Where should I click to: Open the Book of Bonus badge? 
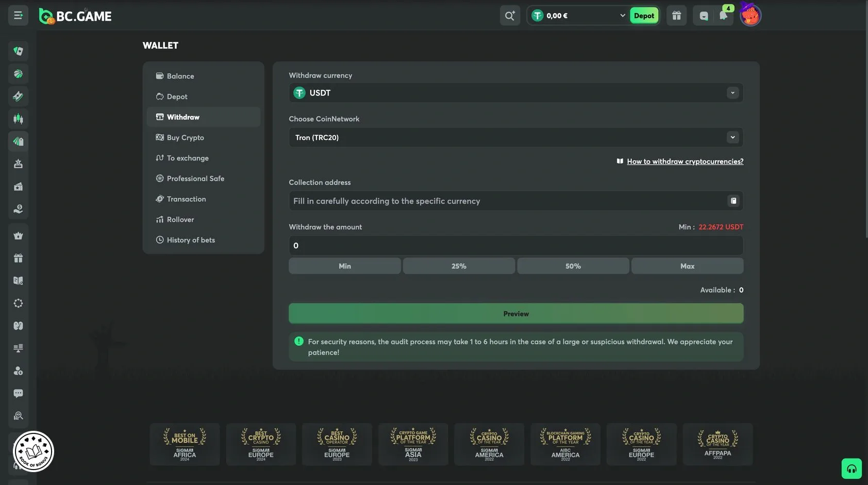34,451
